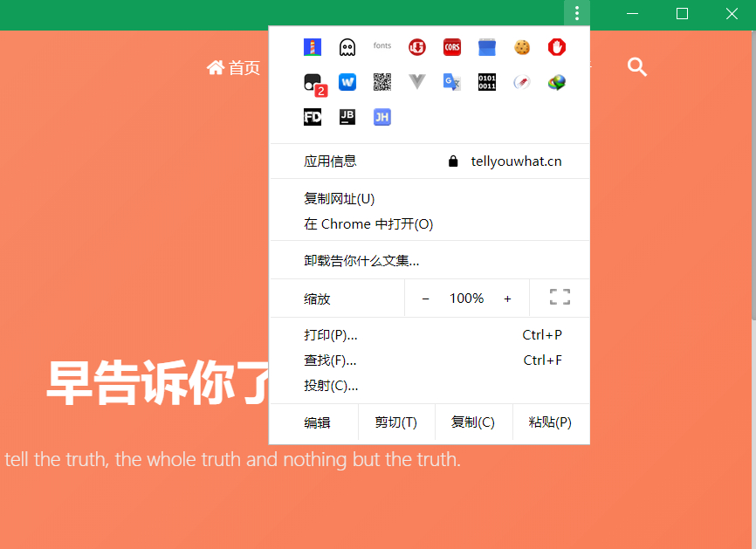Open the red CORS extension
Screen dimensions: 756x549
pyautogui.click(x=452, y=47)
